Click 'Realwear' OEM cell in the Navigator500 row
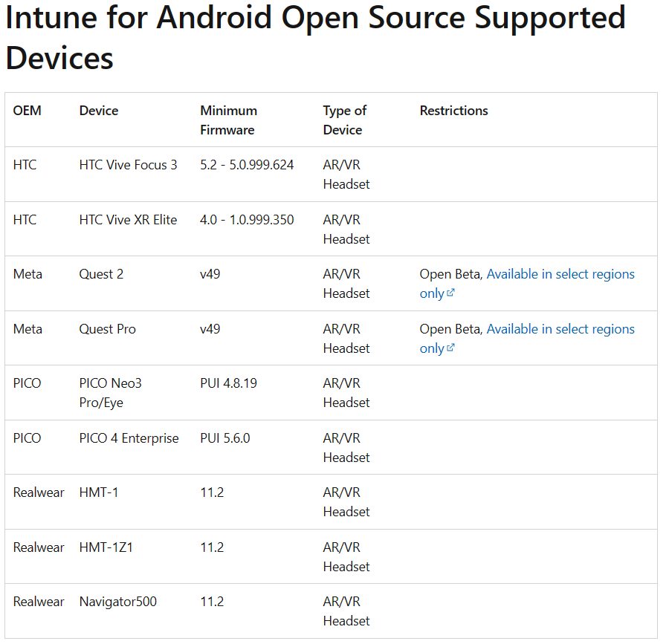The image size is (669, 644). (39, 602)
